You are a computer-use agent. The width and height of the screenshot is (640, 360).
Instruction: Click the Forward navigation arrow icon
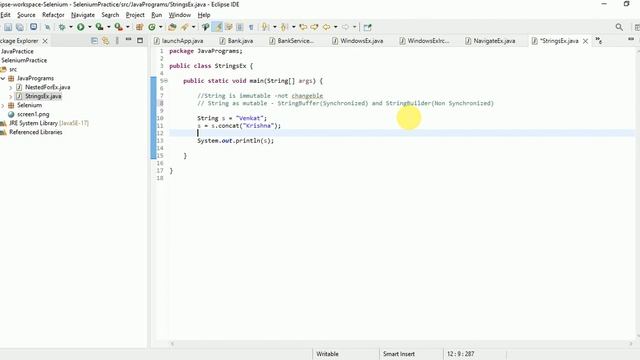(345, 27)
